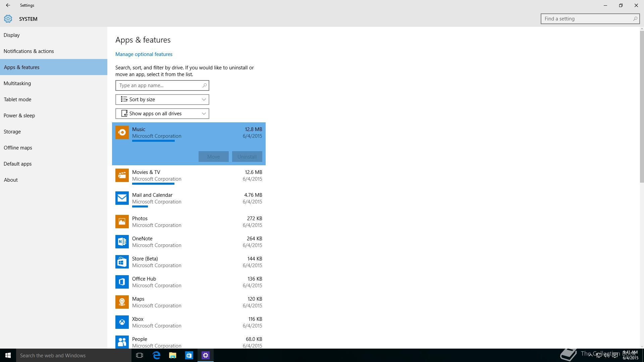The image size is (644, 362).
Task: Click the vertical scrollbar thumb
Action: [x=642, y=107]
